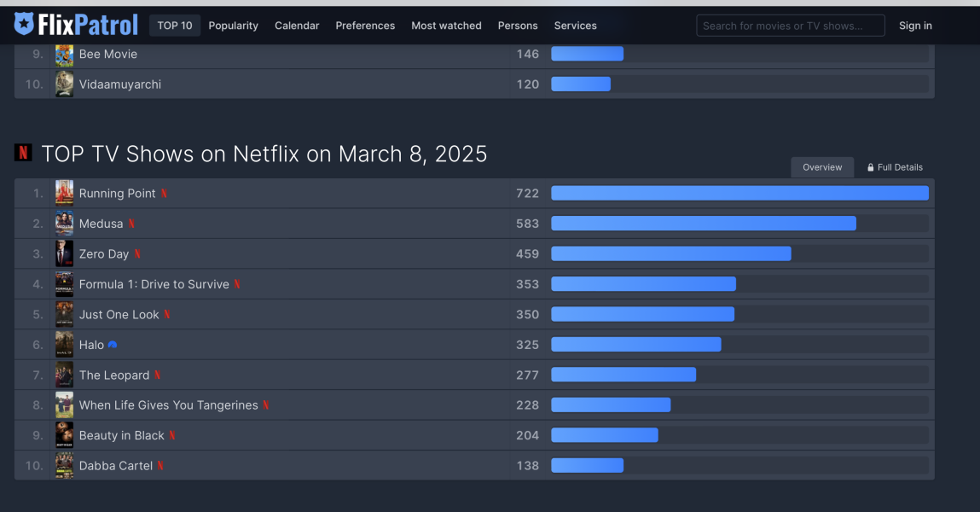Open the Halo title link
Viewport: 980px width, 512px height.
[x=91, y=345]
